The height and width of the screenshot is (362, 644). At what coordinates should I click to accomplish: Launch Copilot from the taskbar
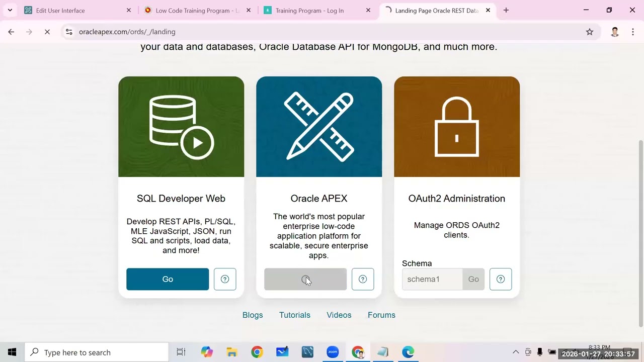click(x=207, y=352)
